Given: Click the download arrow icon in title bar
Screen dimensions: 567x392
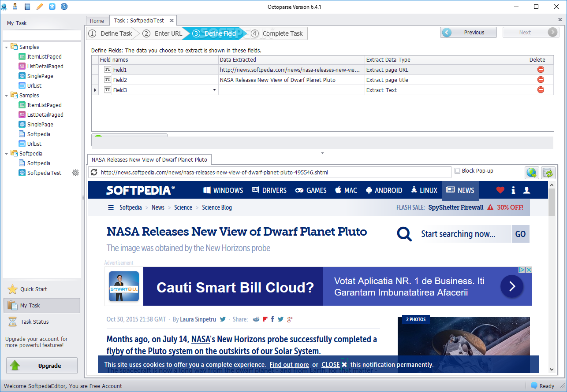Looking at the screenshot, I should coord(52,6).
